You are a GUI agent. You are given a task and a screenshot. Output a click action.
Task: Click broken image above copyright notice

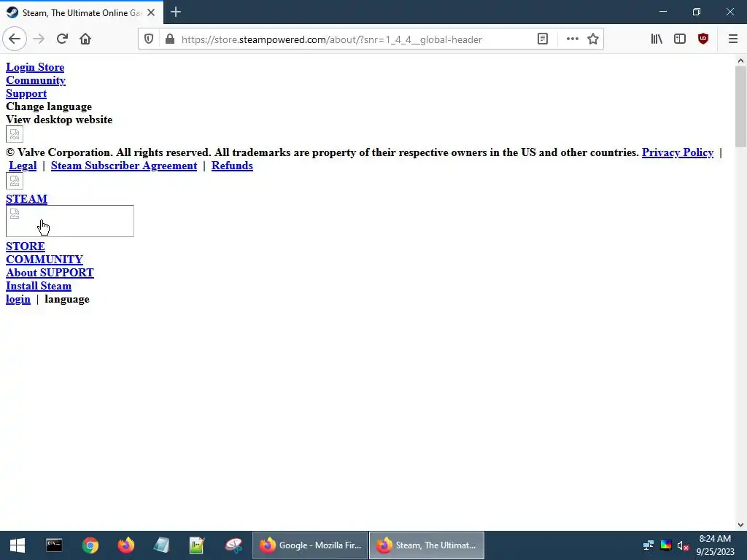(x=15, y=134)
